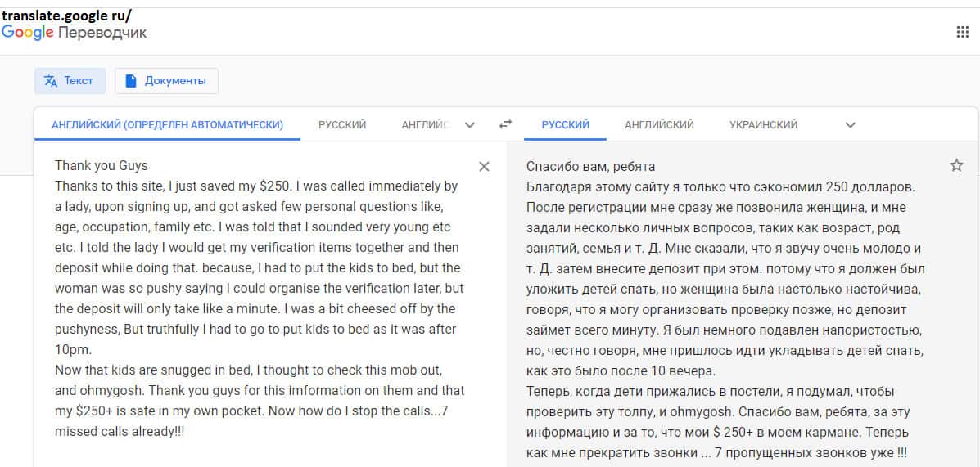Viewport: 980px width, 467px height.
Task: Choose the truncated Английский source language tab
Action: tap(426, 125)
